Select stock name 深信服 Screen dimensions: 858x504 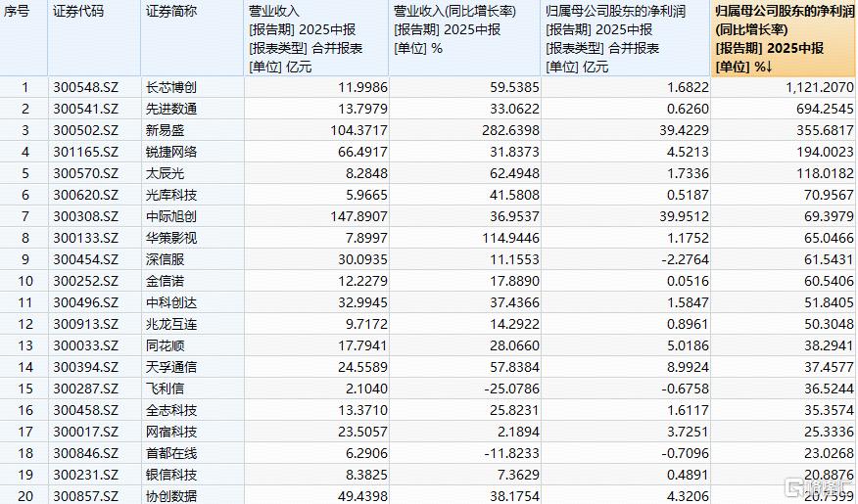(x=166, y=259)
